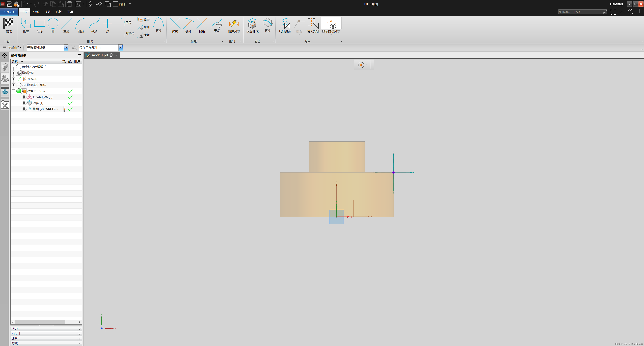Switch to the 主页 ribbon tab
The height and width of the screenshot is (346, 644).
(x=24, y=12)
